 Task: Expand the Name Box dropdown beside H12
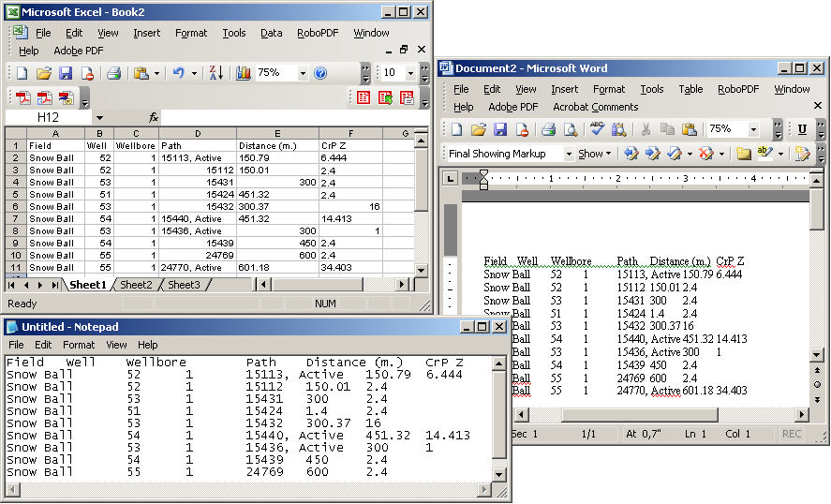[x=99, y=118]
